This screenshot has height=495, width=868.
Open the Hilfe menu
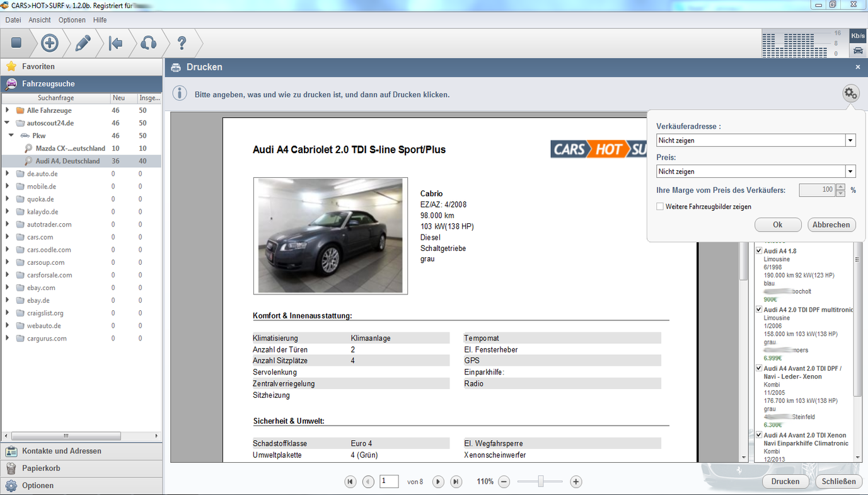click(100, 20)
